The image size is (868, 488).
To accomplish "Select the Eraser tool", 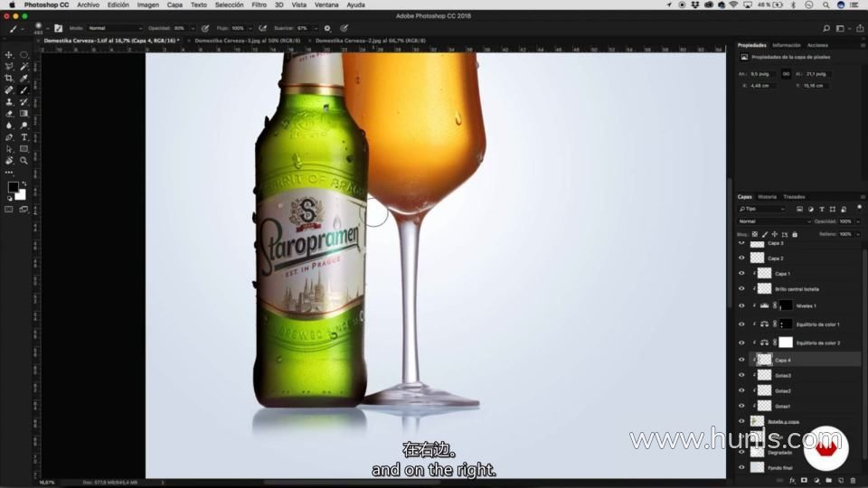I will tap(9, 114).
